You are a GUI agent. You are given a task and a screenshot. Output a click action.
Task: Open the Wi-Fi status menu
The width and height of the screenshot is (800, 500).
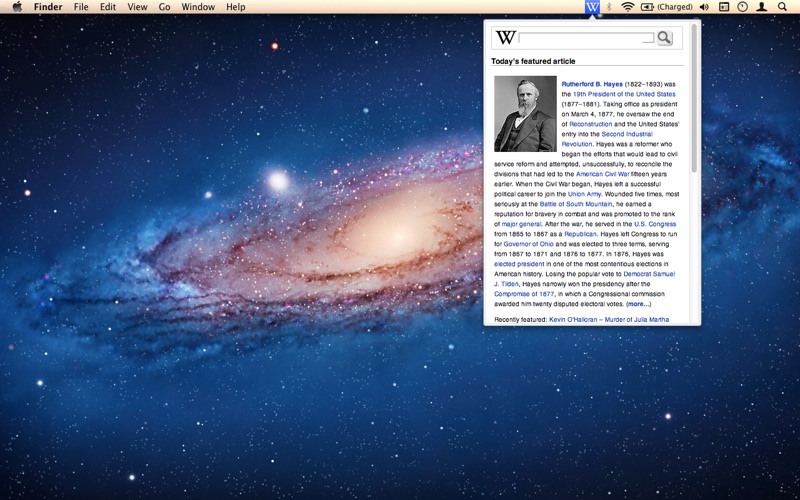pyautogui.click(x=628, y=7)
